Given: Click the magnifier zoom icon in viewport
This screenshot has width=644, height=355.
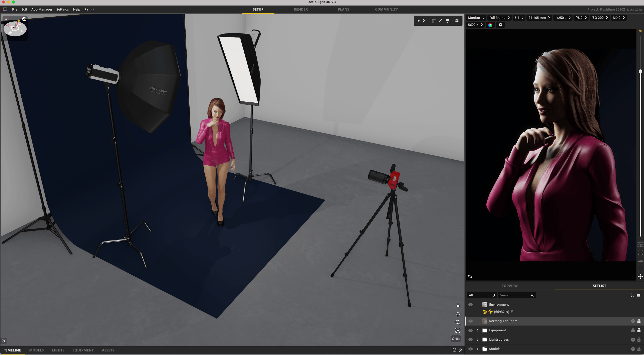Looking at the screenshot, I should (458, 322).
